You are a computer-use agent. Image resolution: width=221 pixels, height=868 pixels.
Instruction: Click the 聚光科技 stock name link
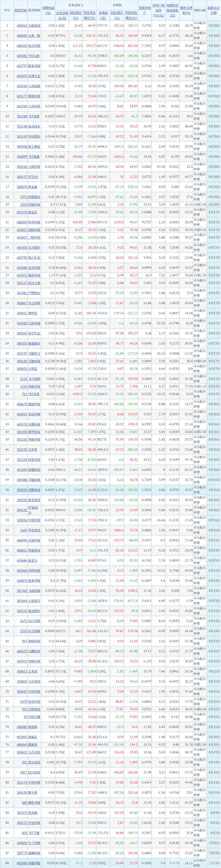tap(34, 500)
